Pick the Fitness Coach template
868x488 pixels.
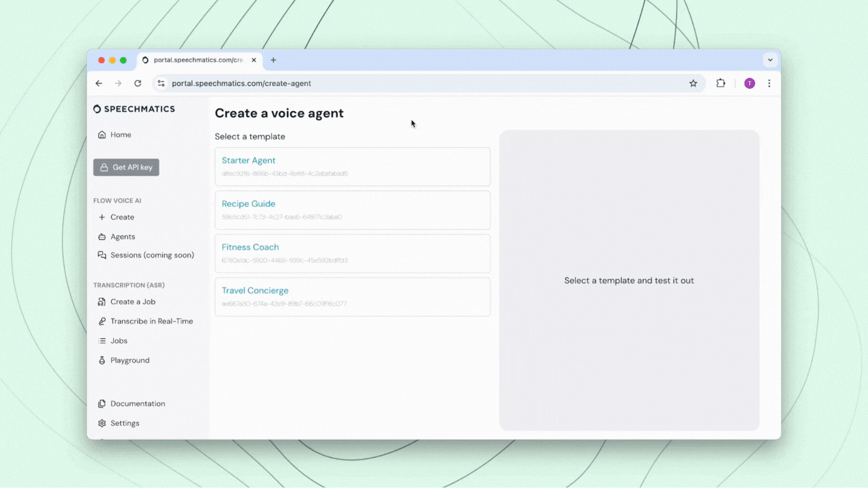pyautogui.click(x=353, y=253)
